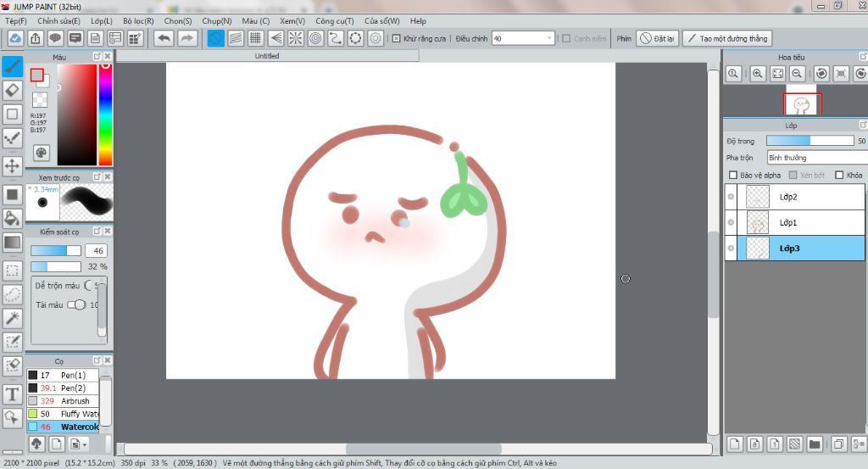Click the Navigator canvas thumbnail

coord(802,103)
